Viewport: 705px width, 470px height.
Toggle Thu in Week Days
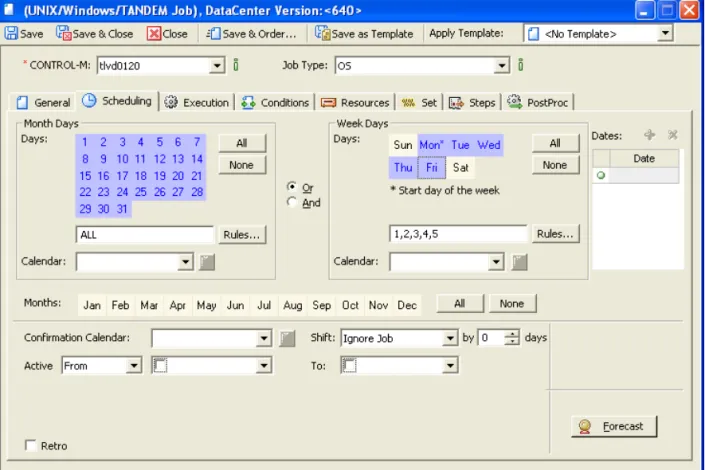point(403,168)
